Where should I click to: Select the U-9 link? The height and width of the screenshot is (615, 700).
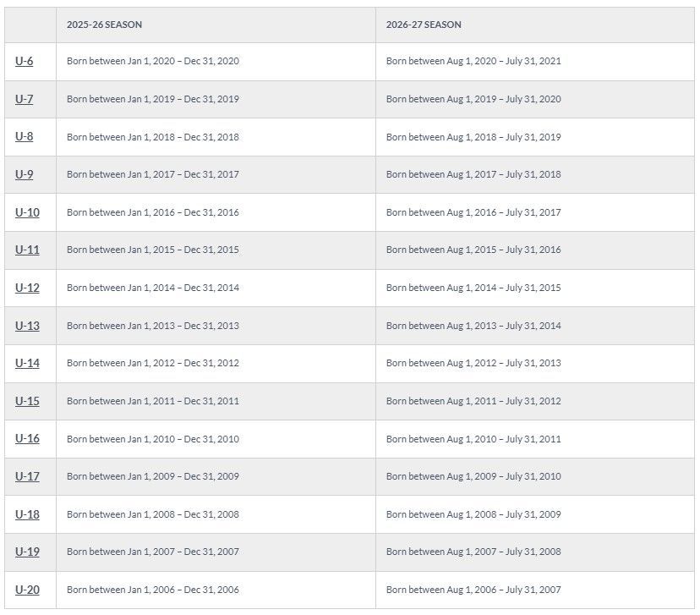24,174
